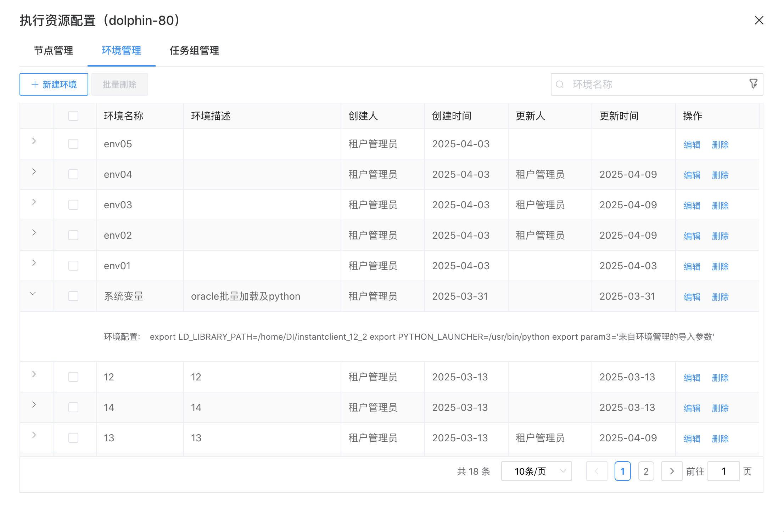Check the select-all checkbox in table header
The width and height of the screenshot is (784, 532).
pyautogui.click(x=73, y=115)
